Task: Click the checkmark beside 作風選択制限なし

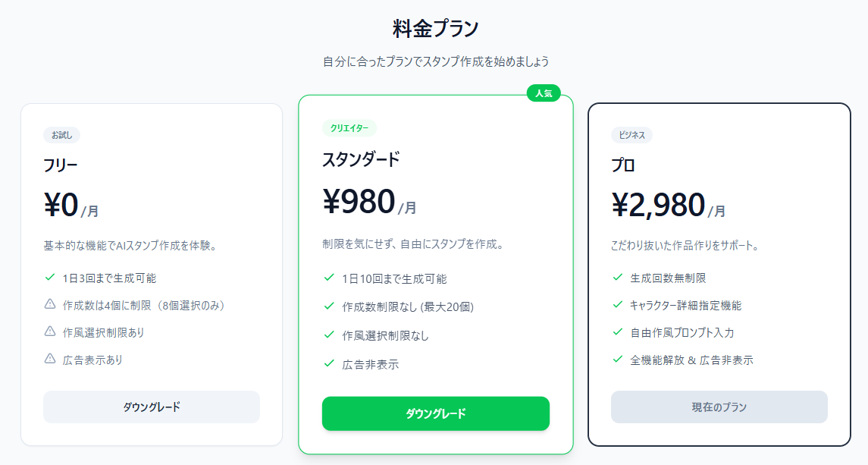Action: tap(329, 335)
